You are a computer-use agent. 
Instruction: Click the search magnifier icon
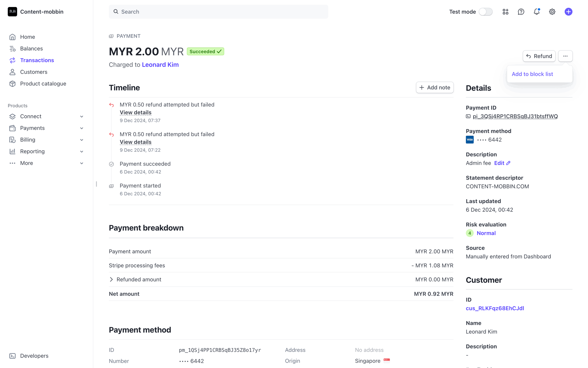point(116,12)
